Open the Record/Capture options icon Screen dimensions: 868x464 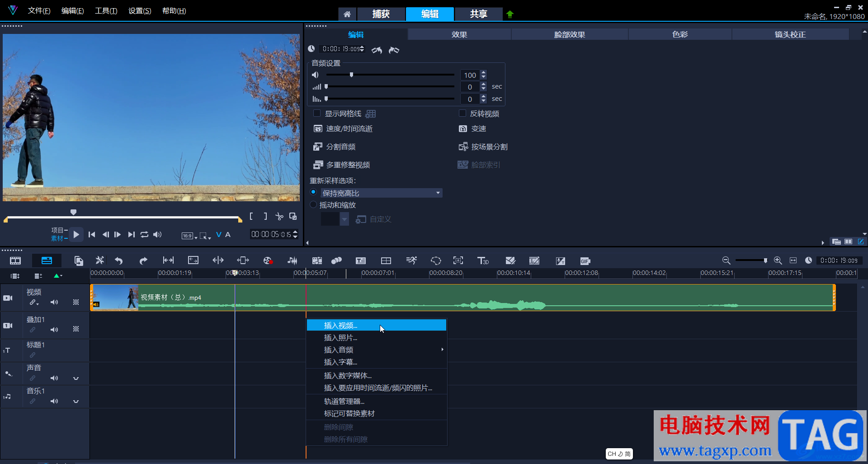coord(268,260)
